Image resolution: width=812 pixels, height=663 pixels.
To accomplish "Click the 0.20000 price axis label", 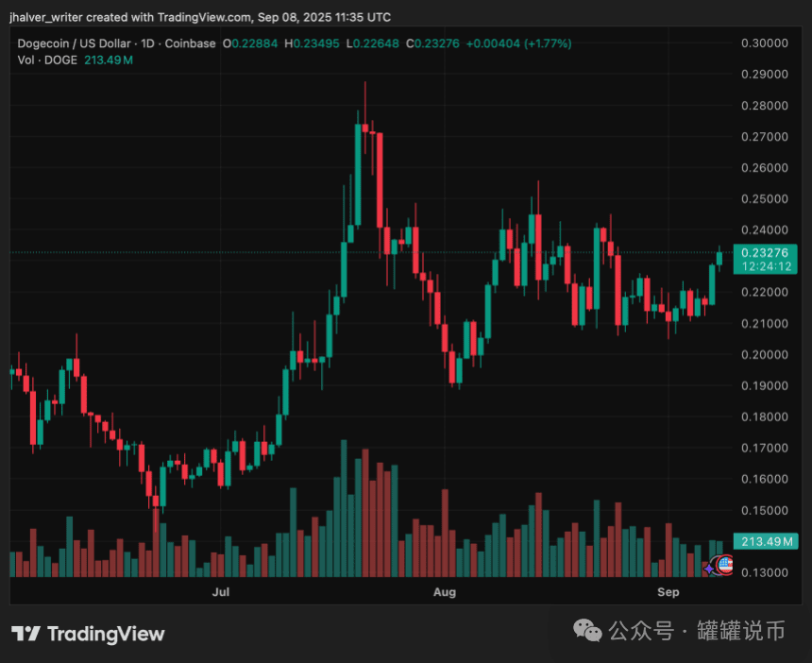I will click(765, 355).
